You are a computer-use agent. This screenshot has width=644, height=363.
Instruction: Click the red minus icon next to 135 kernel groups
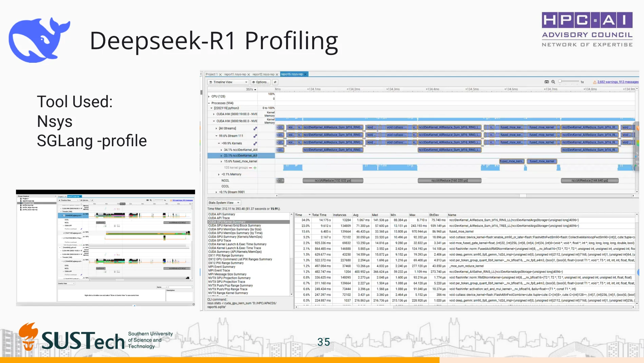tap(250, 168)
